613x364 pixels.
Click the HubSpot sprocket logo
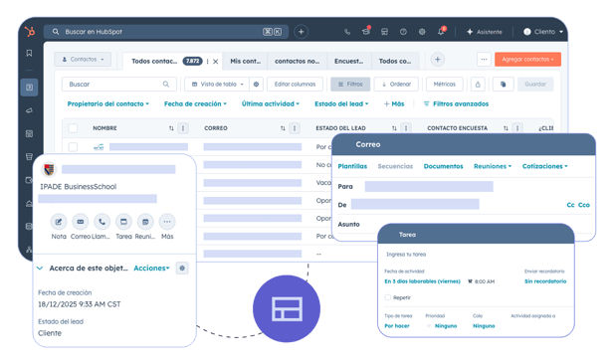(30, 31)
